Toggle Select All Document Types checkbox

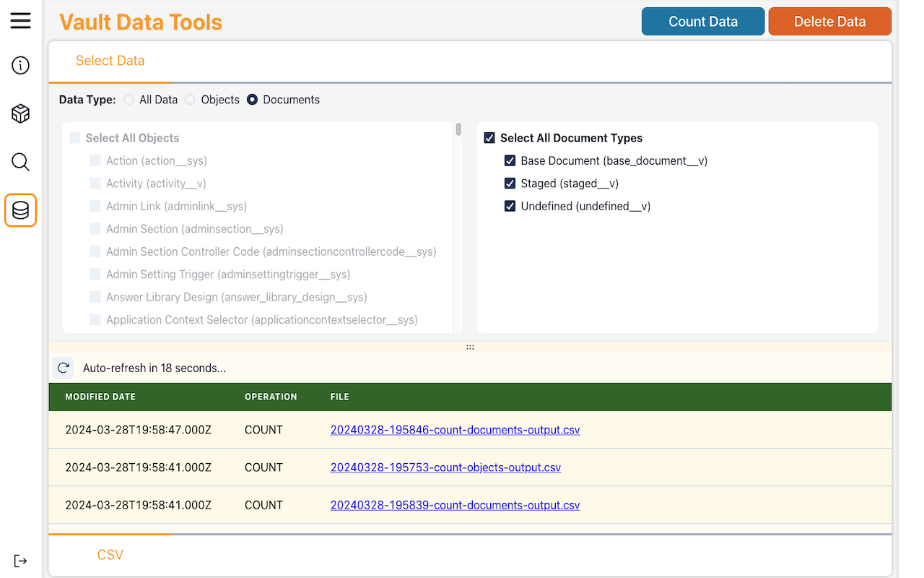[x=489, y=138]
